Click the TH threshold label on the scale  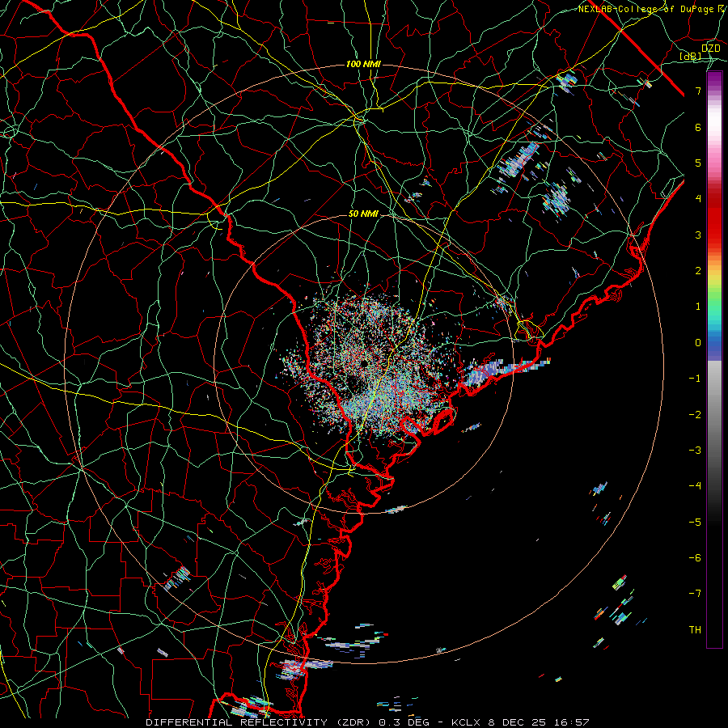pyautogui.click(x=695, y=630)
